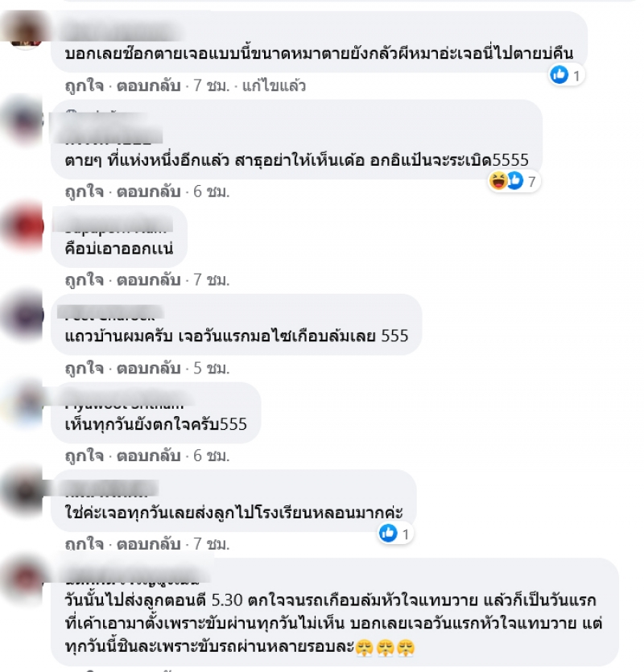Open the laughing emoji reaction on the second comment

click(498, 181)
